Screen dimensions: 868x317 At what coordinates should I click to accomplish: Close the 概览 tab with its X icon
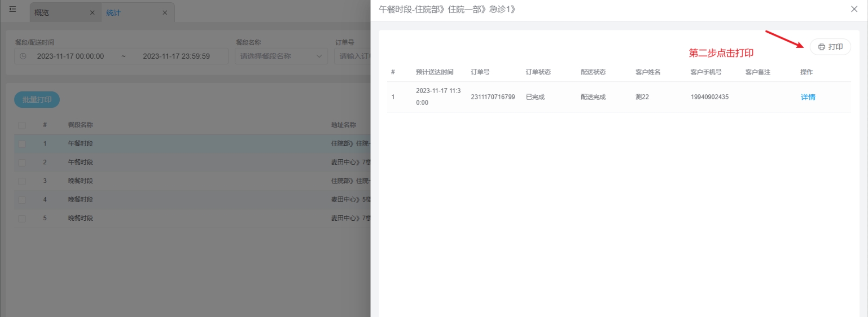click(92, 13)
